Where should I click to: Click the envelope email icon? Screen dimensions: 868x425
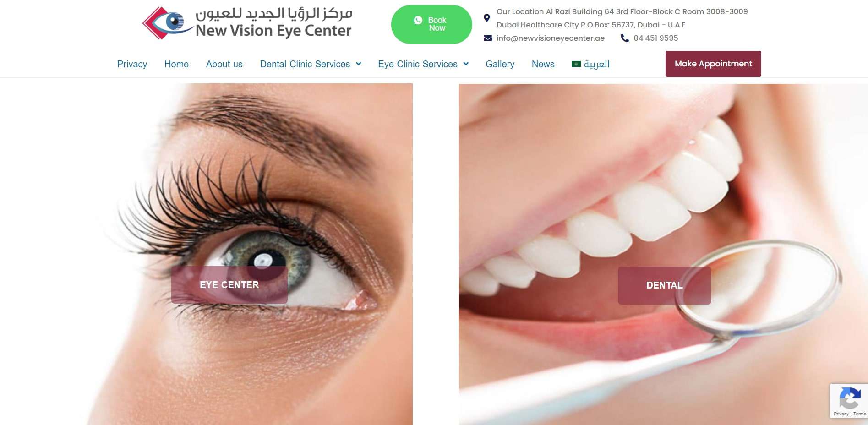point(488,38)
